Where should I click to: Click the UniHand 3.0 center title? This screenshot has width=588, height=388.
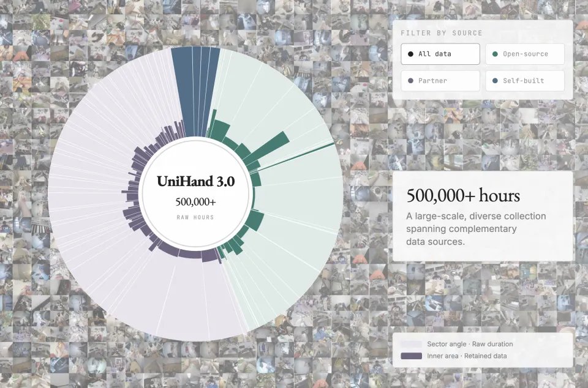point(195,181)
